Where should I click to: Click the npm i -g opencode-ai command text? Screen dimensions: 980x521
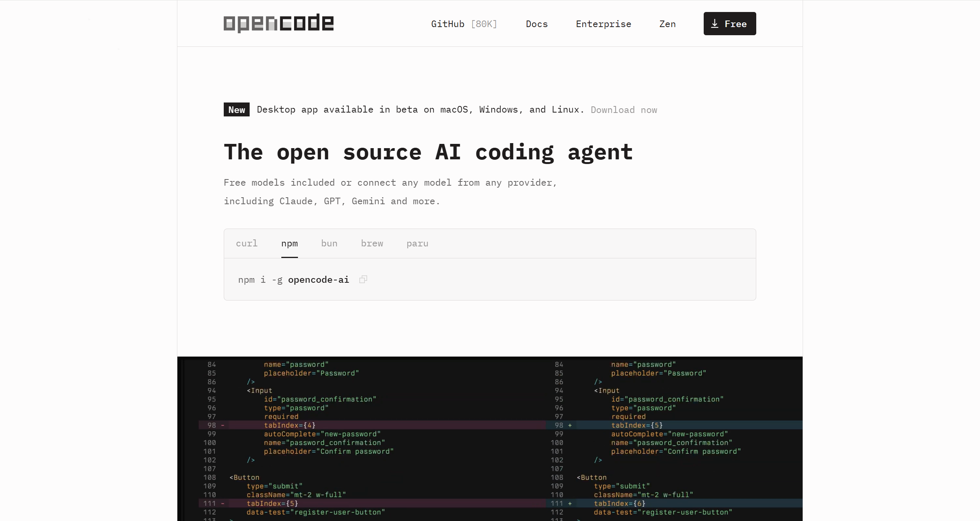[x=293, y=280]
